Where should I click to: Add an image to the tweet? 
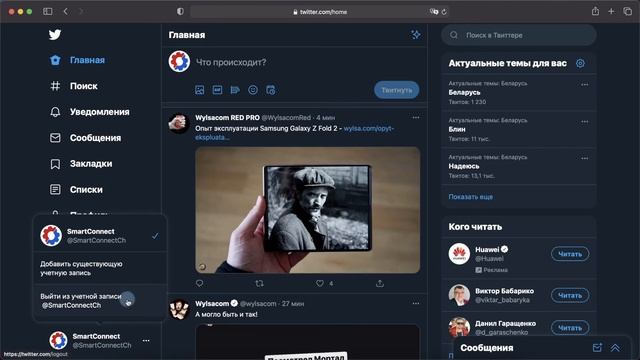pyautogui.click(x=200, y=90)
